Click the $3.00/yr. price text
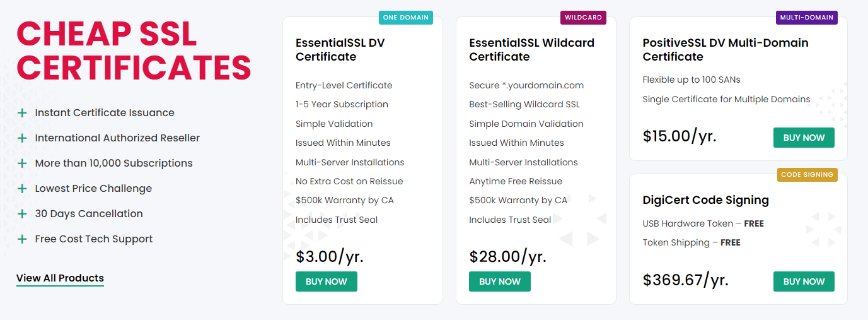Screen dimensions: 868x320 pos(329,256)
